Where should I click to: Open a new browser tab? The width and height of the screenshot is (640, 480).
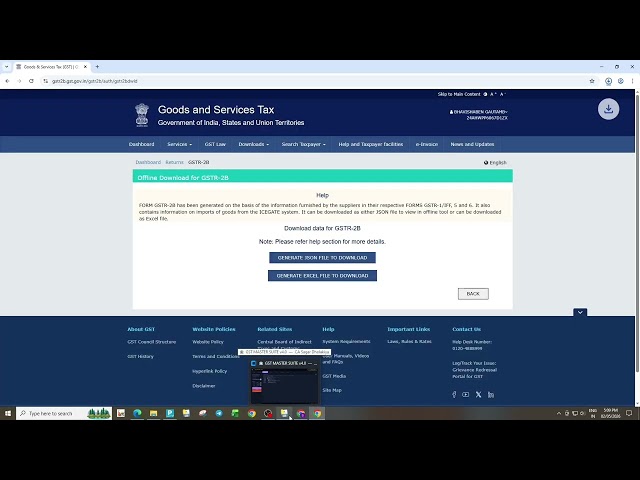pos(97,67)
